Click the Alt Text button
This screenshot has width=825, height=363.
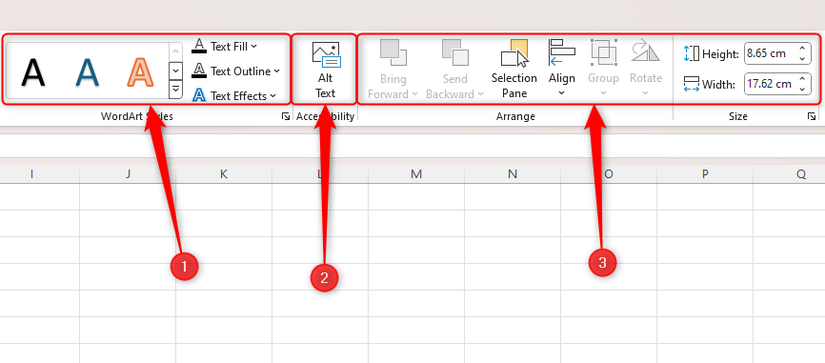(x=325, y=70)
